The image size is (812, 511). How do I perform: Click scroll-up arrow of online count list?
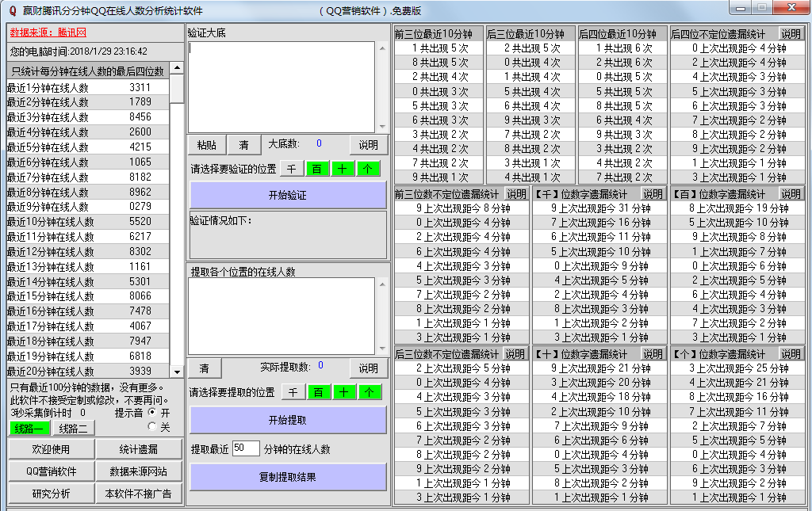[177, 68]
